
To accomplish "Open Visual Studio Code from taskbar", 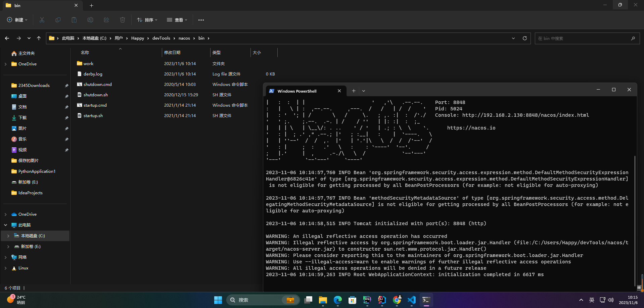I will pos(412,300).
